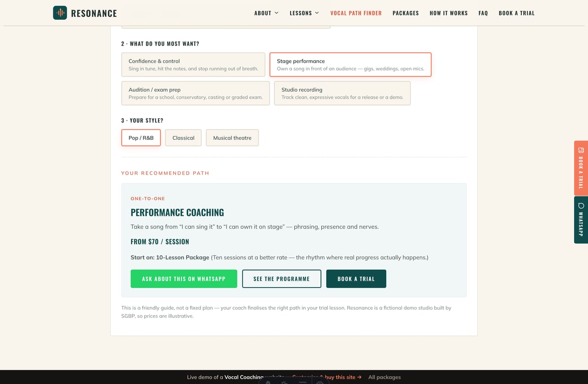Viewport: 588px width, 384px height.
Task: Click the Performance Coaching heading
Action: [x=177, y=213]
